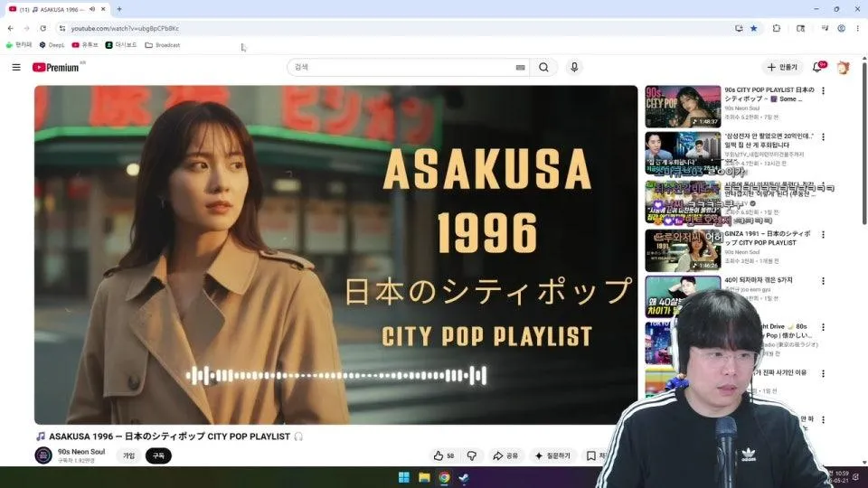Image resolution: width=868 pixels, height=488 pixels.
Task: Select the youtube.com address bar URL
Action: tap(125, 28)
